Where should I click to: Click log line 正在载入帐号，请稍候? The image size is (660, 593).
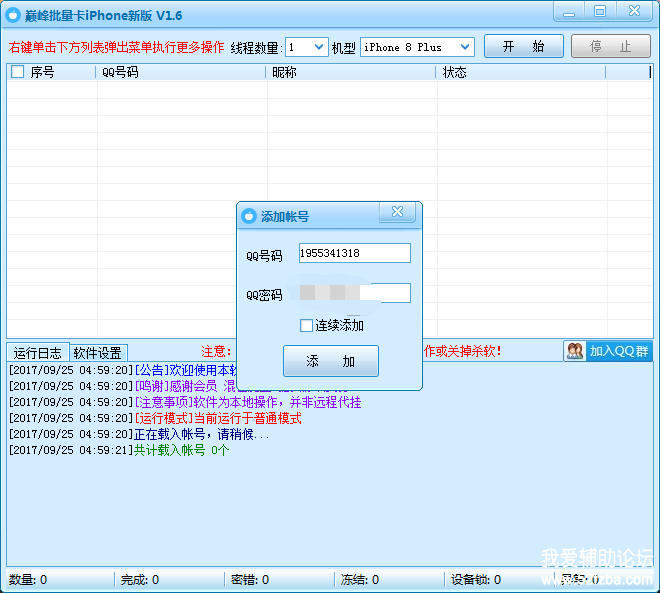[x=139, y=434]
